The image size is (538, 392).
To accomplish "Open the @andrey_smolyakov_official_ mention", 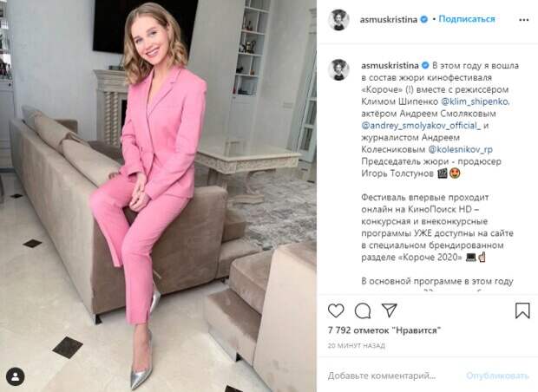I will (x=421, y=126).
